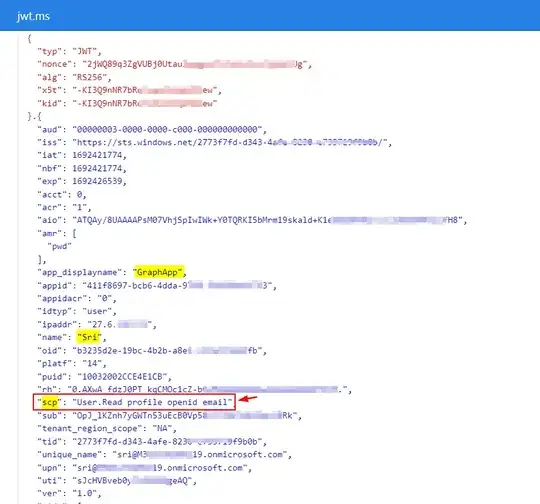Click the "ver": "1.0" line
This screenshot has height=504, width=540.
(x=69, y=493)
